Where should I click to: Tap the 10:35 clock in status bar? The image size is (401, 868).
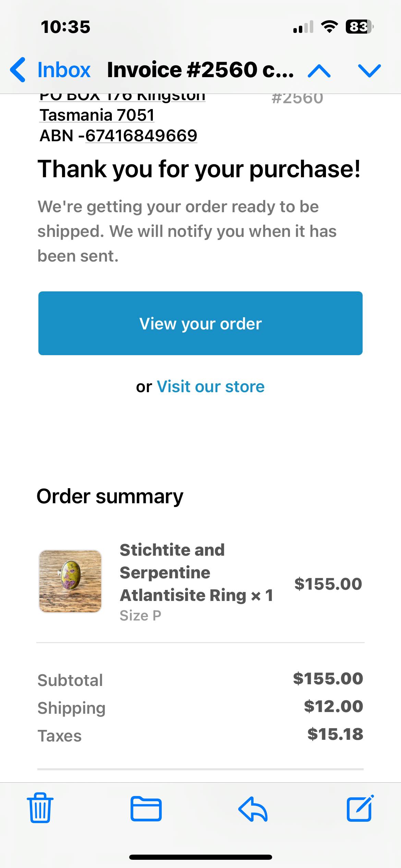(x=65, y=27)
